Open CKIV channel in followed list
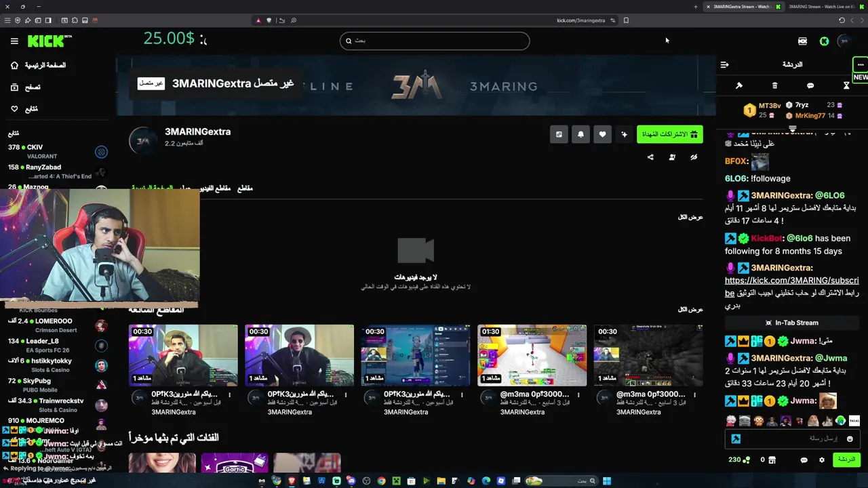 57,151
